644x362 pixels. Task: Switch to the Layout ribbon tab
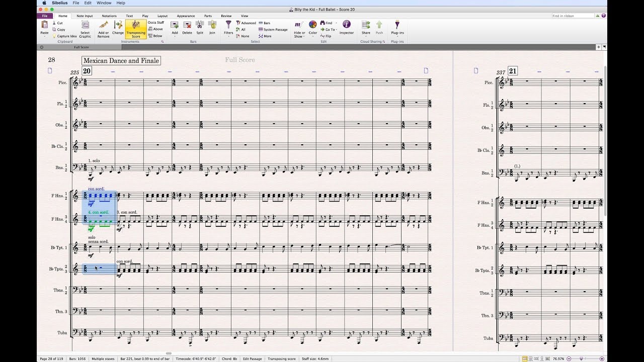(x=163, y=16)
